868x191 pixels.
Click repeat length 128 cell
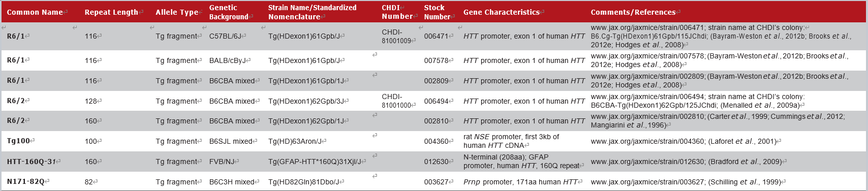91,101
